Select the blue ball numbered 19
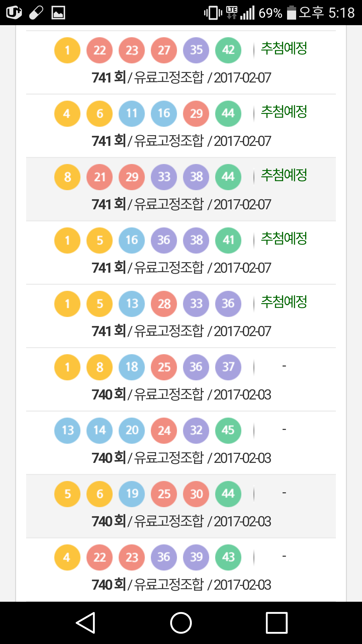Screen dimensions: 362x644 (x=132, y=494)
